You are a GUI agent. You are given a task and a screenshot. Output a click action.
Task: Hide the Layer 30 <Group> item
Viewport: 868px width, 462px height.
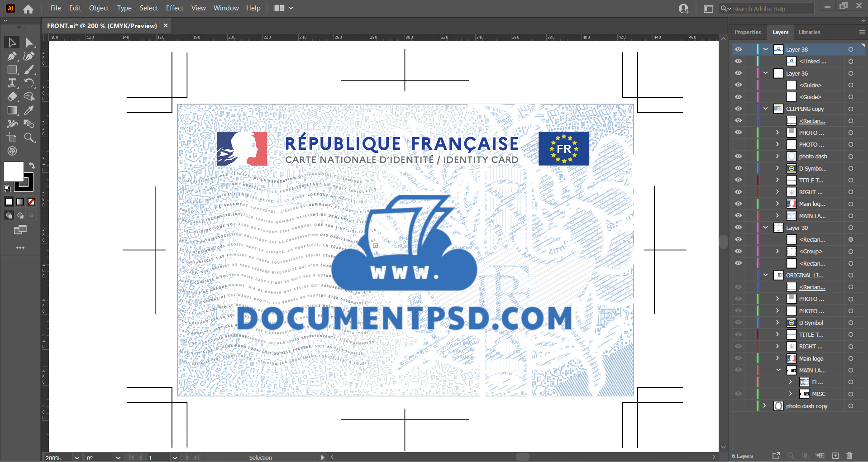coord(738,251)
